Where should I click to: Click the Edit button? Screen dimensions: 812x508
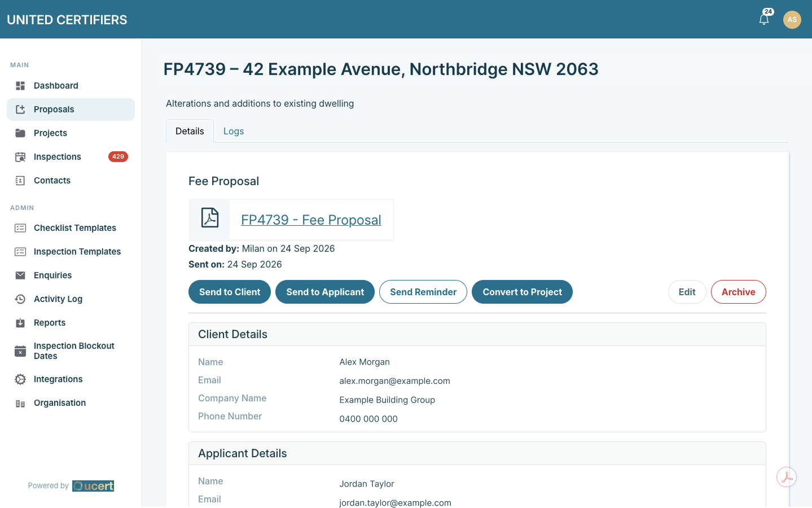click(687, 292)
